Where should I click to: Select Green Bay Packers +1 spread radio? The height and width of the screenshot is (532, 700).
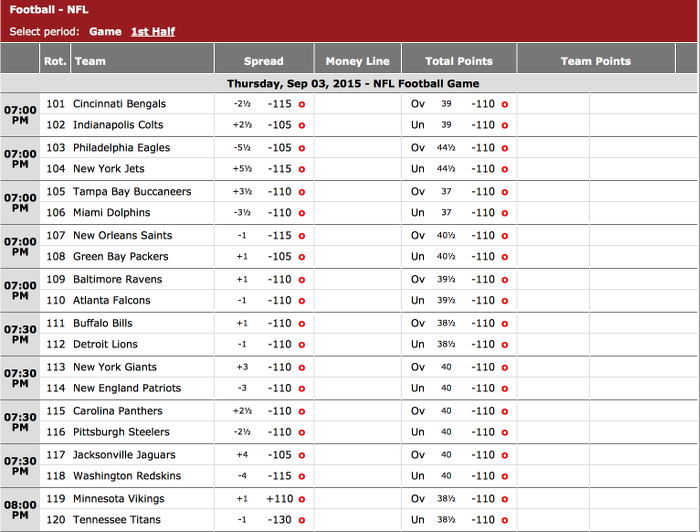click(302, 257)
